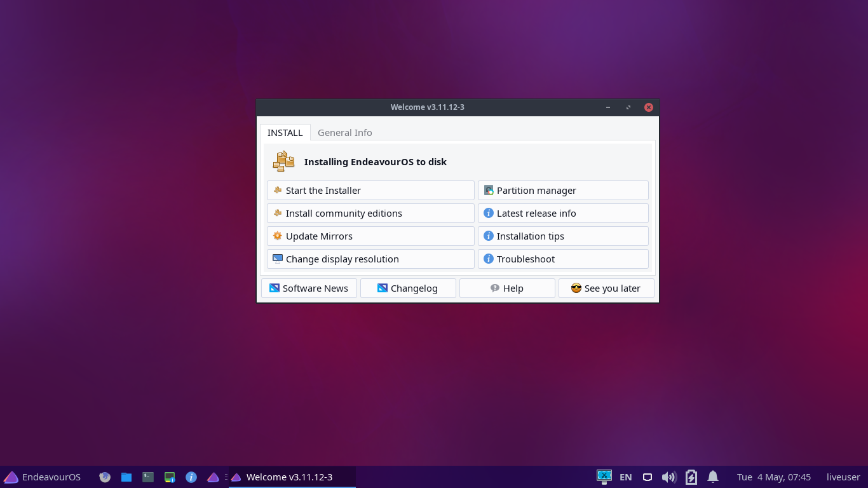868x488 pixels.
Task: Click the blue info panel launcher
Action: (191, 477)
